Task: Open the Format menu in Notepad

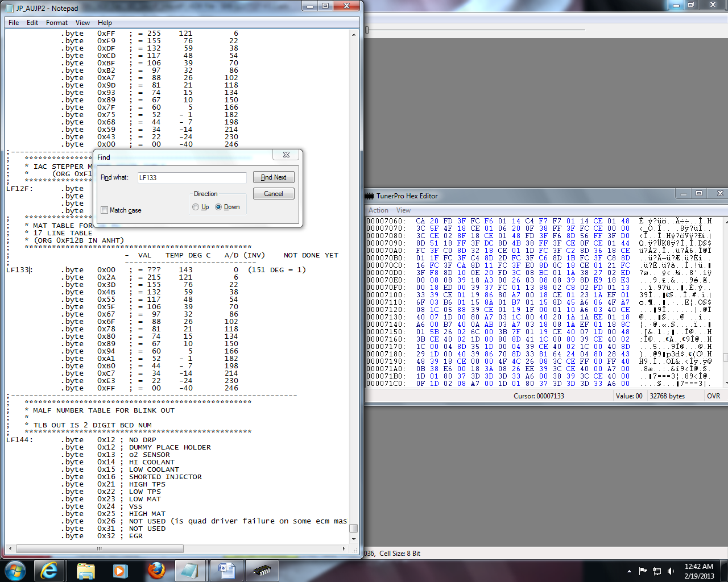Action: 57,23
